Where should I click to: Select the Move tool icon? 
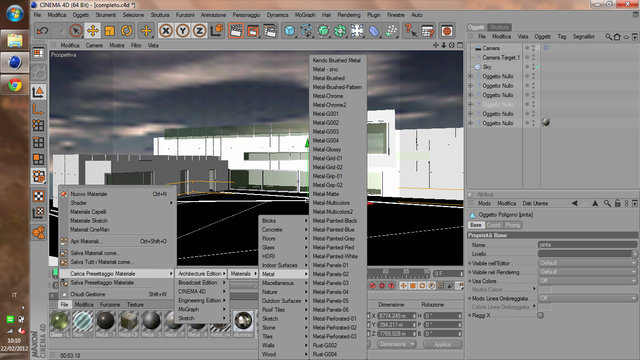[93, 31]
